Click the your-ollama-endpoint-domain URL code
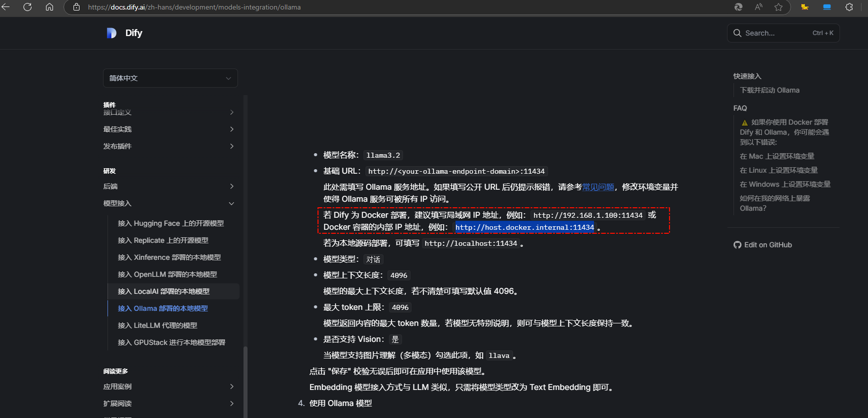This screenshot has width=868, height=418. (456, 171)
